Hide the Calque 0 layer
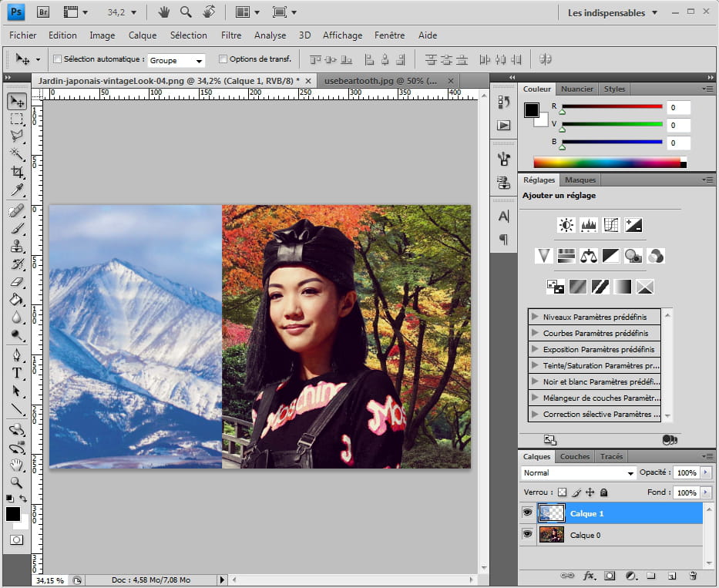Viewport: 719px width, 588px height. click(x=527, y=534)
